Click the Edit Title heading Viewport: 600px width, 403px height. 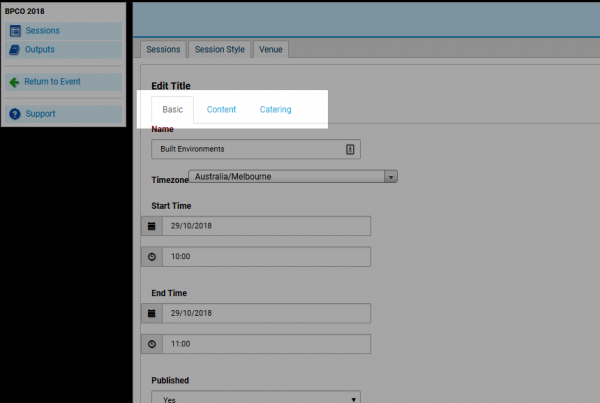171,86
